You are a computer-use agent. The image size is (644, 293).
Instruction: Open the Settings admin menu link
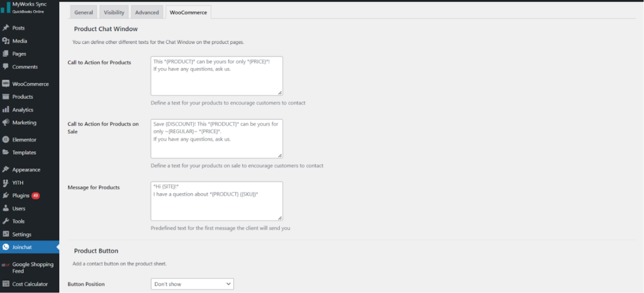click(21, 235)
